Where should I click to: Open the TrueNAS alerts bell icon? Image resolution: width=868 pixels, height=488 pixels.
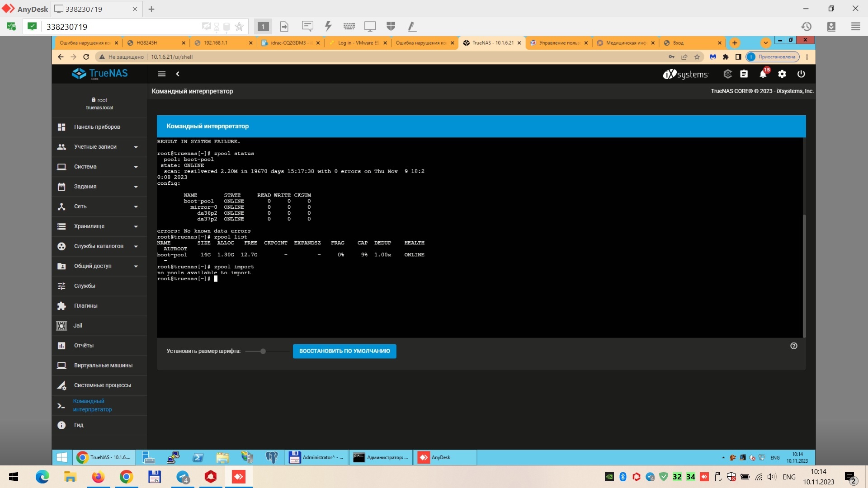(x=763, y=74)
